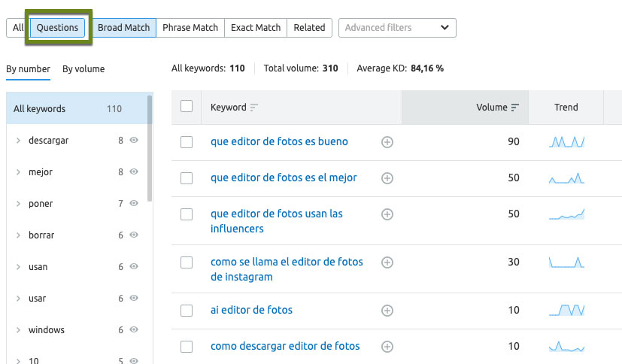Toggle eye icon for 'usar' group
The image size is (622, 364).
point(134,298)
